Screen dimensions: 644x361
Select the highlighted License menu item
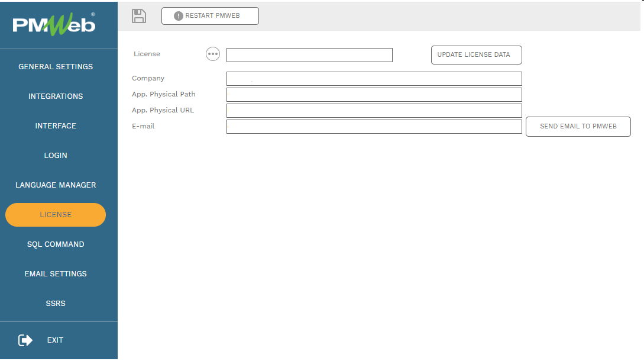coord(56,215)
